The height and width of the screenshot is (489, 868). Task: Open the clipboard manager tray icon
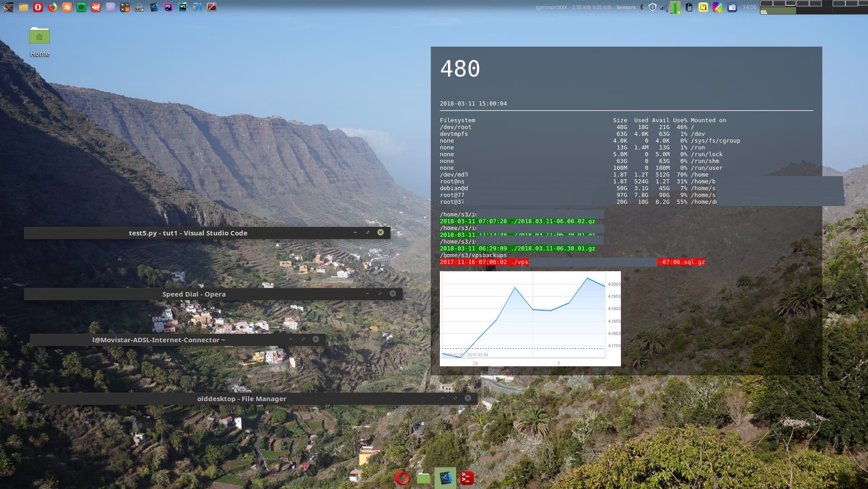(689, 7)
